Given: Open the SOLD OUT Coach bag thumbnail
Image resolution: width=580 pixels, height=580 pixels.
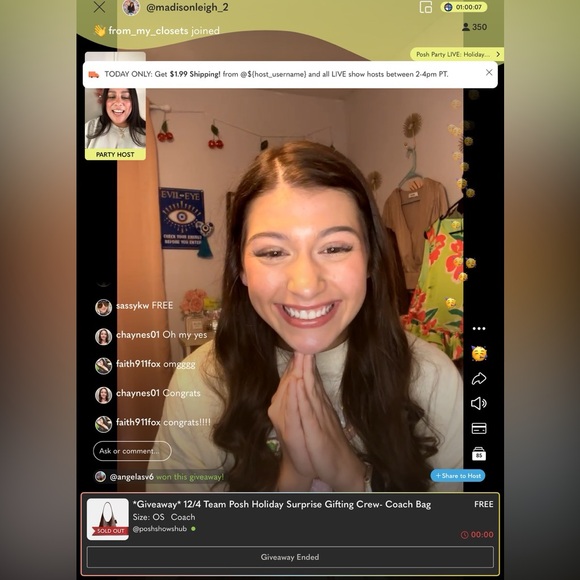Looking at the screenshot, I should click(108, 519).
